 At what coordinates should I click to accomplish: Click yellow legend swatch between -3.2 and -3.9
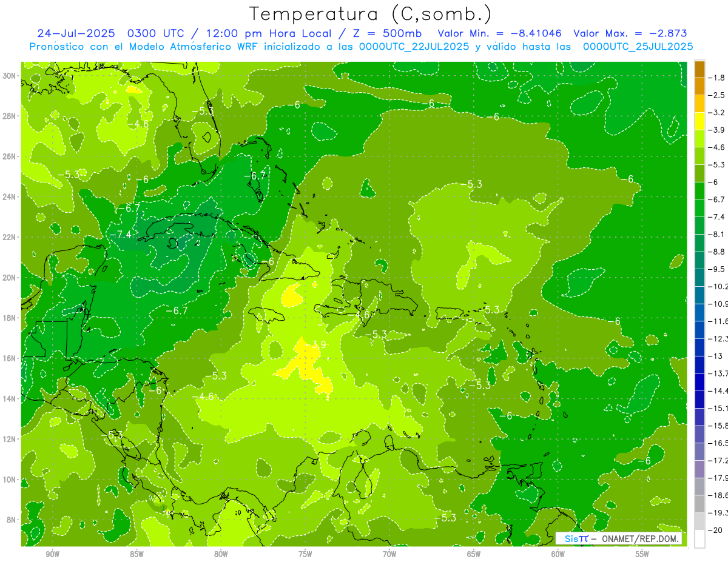699,121
